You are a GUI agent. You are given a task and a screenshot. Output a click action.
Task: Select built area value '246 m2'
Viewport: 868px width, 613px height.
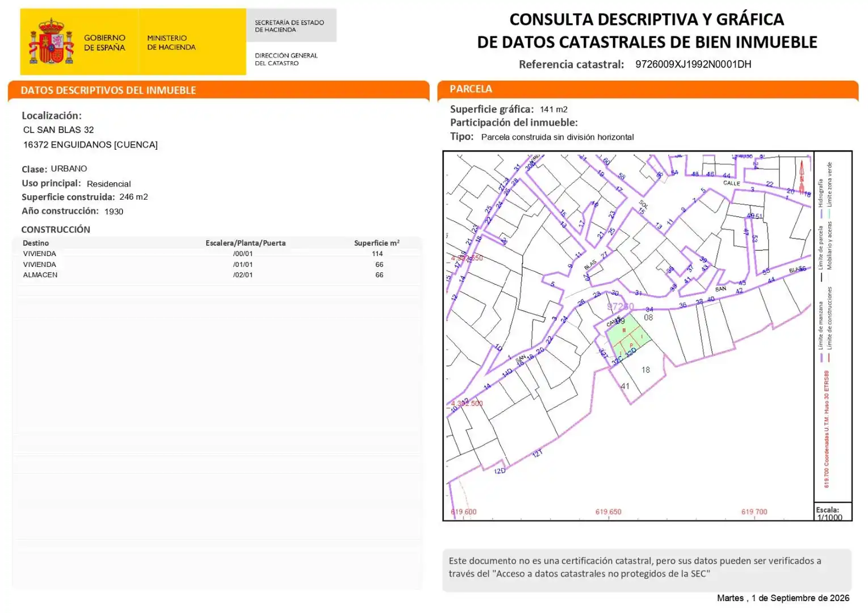click(x=133, y=197)
